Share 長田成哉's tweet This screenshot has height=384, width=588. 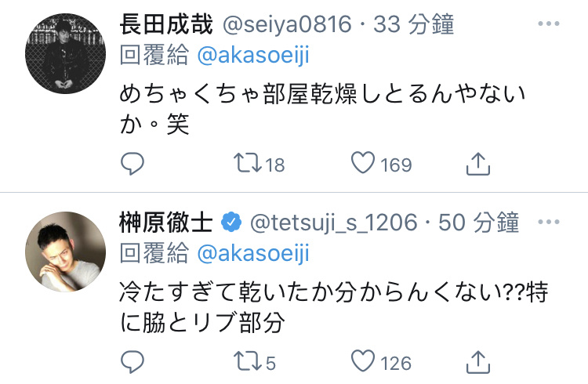478,164
